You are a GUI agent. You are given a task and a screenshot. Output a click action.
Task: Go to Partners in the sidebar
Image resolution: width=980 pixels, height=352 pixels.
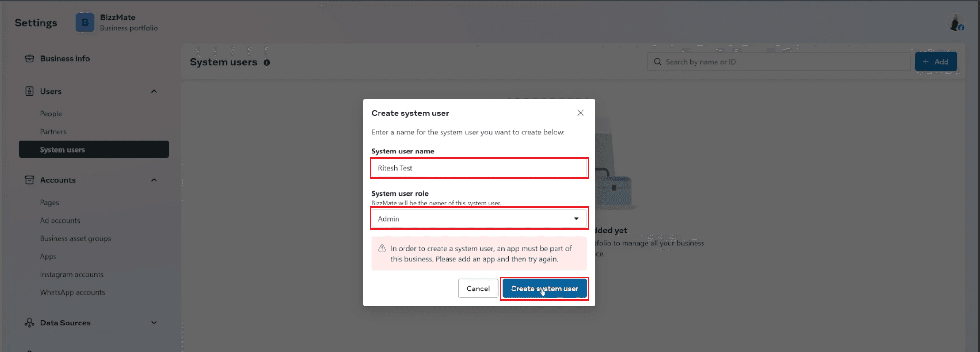click(x=53, y=131)
